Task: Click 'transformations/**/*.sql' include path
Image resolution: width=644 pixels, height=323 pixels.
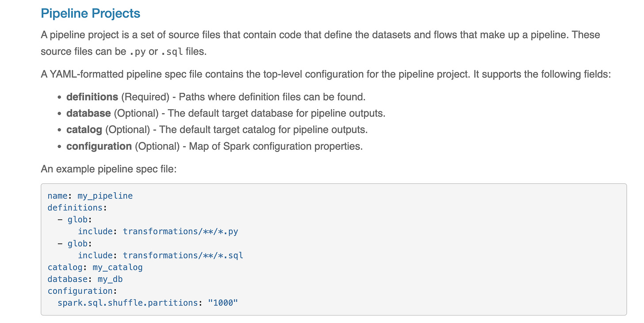Action: 183,255
